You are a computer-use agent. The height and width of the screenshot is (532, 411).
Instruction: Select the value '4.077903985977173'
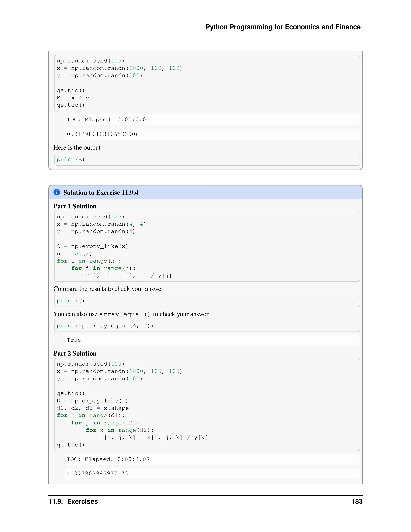point(97,473)
